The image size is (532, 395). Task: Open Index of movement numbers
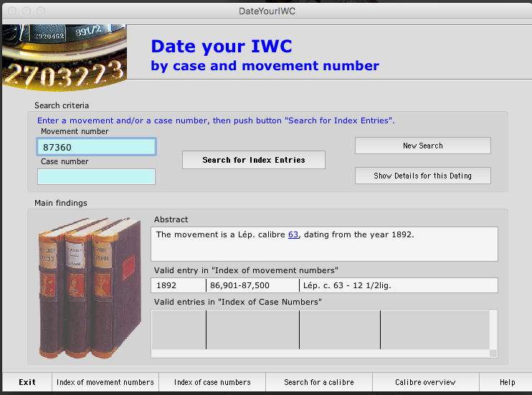[x=105, y=382]
